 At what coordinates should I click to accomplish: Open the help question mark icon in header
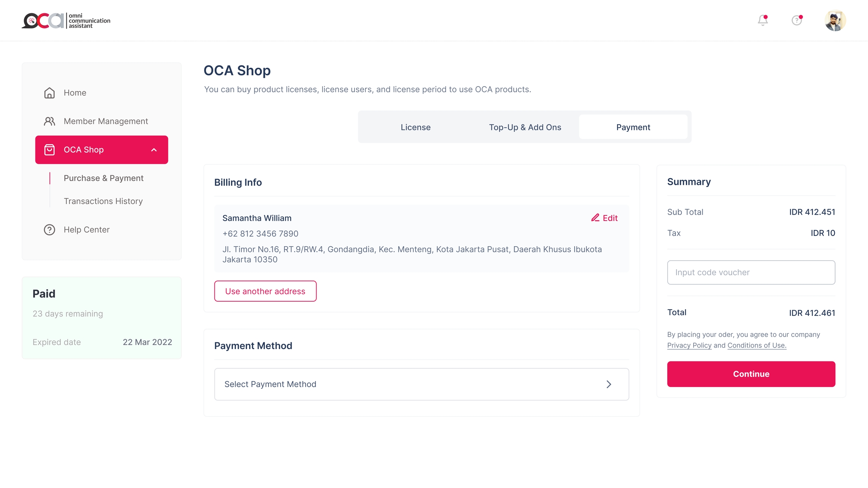click(x=796, y=20)
